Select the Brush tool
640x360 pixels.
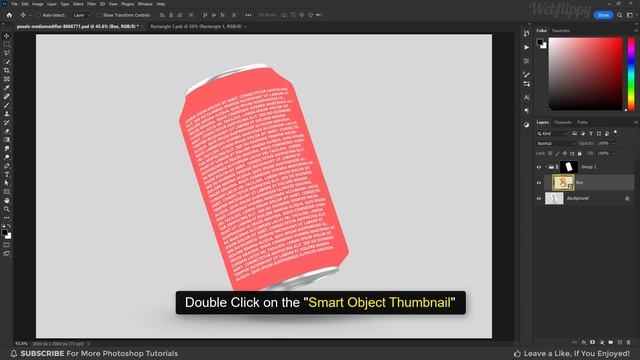click(x=7, y=105)
